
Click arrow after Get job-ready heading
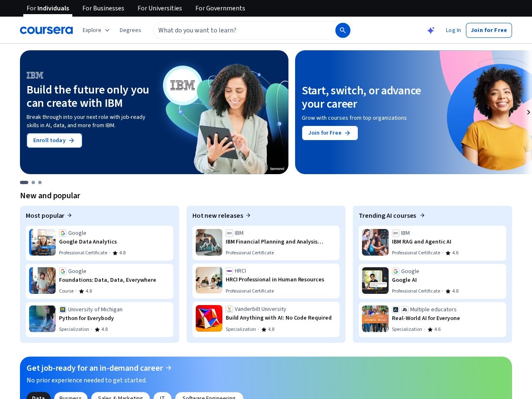click(x=169, y=368)
